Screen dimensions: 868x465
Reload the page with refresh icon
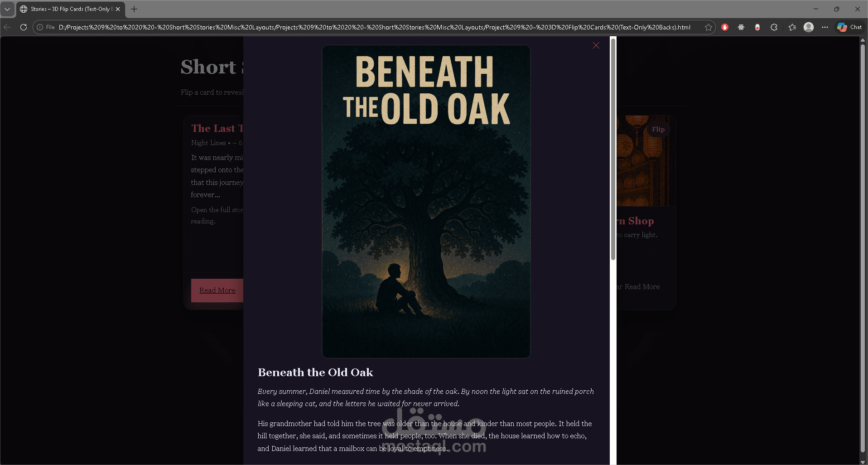click(x=24, y=27)
